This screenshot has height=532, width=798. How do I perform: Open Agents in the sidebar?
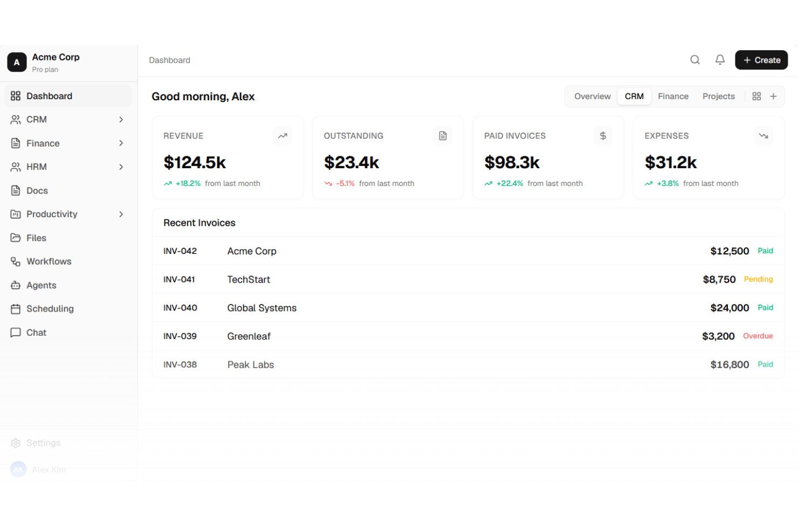click(68, 285)
